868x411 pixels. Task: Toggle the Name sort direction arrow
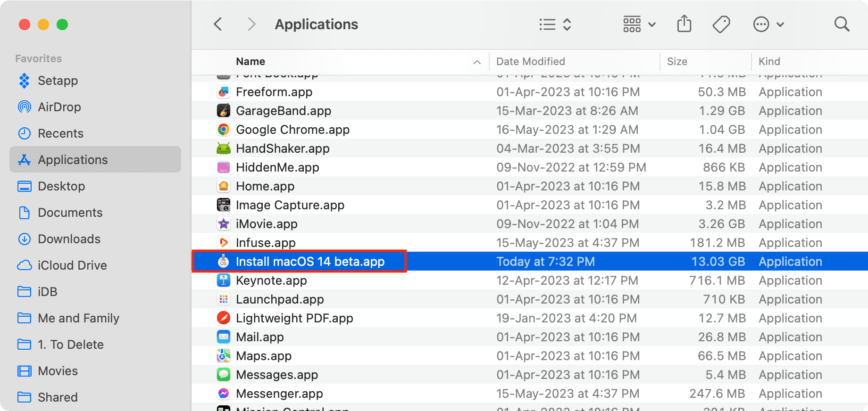[x=477, y=62]
